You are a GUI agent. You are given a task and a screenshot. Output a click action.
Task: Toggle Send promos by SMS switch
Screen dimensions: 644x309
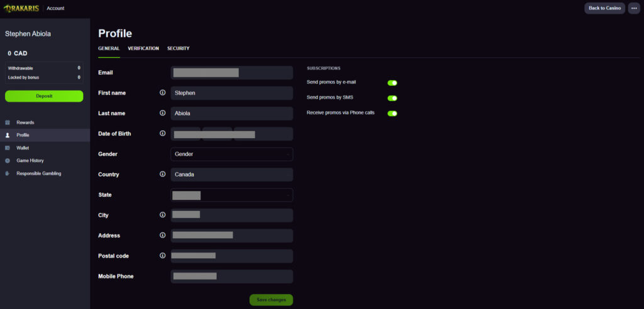392,98
